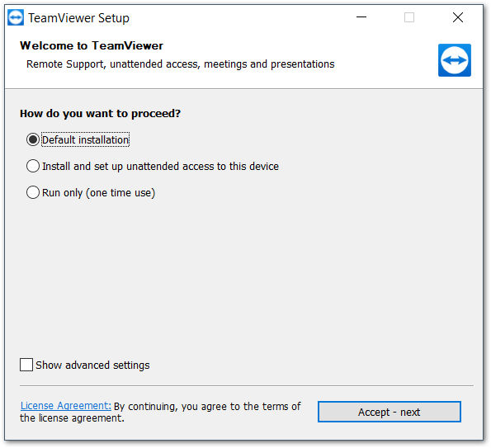Image resolution: width=491 pixels, height=448 pixels.
Task: Click the large TeamViewer logo in the header
Action: pyautogui.click(x=455, y=60)
